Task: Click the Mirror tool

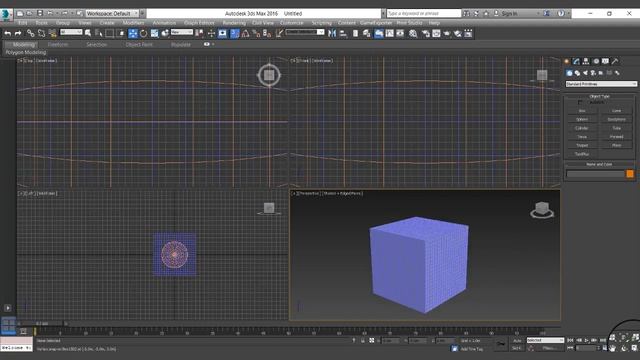Action: (332, 33)
